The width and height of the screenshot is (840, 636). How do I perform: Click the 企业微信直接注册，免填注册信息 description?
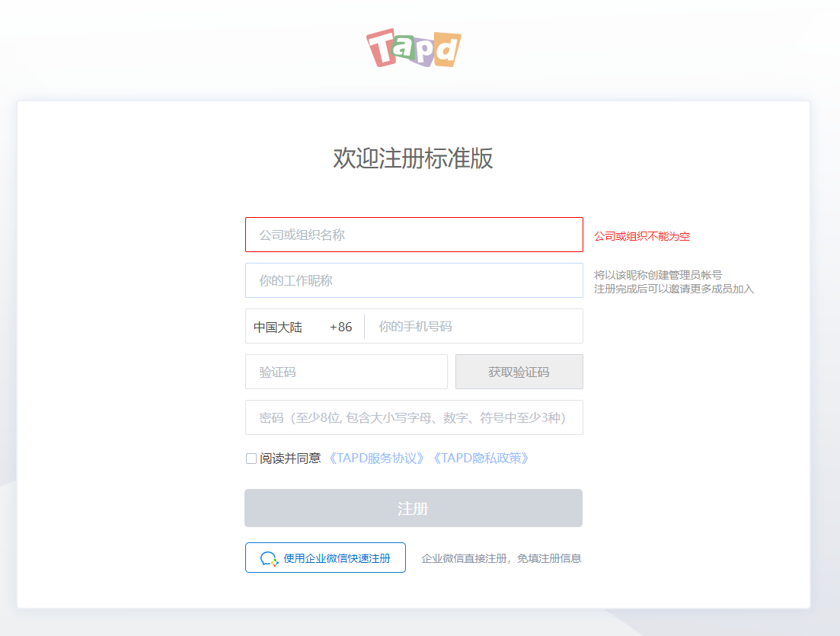click(x=501, y=558)
